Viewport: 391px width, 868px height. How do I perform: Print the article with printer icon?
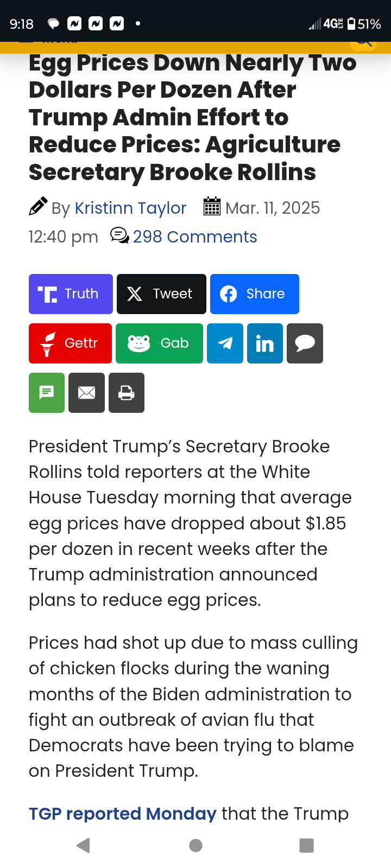(x=127, y=393)
